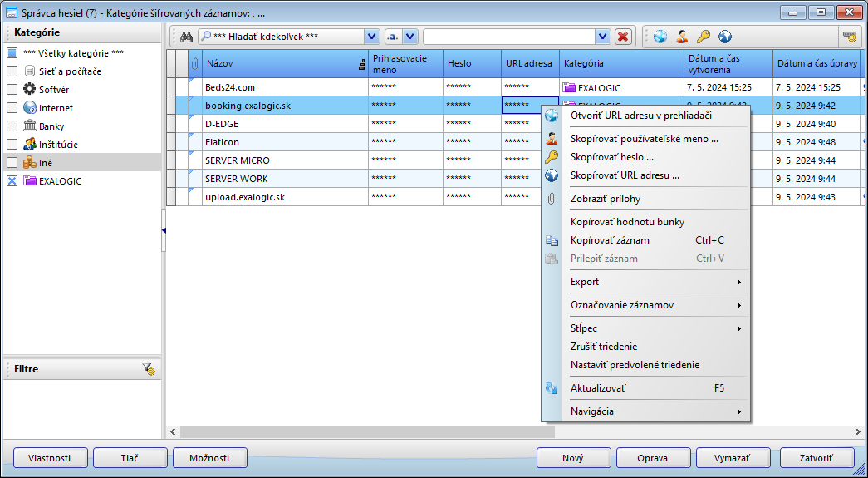Choose Skopírovať heslo from context menu
The image size is (868, 478).
click(655, 157)
